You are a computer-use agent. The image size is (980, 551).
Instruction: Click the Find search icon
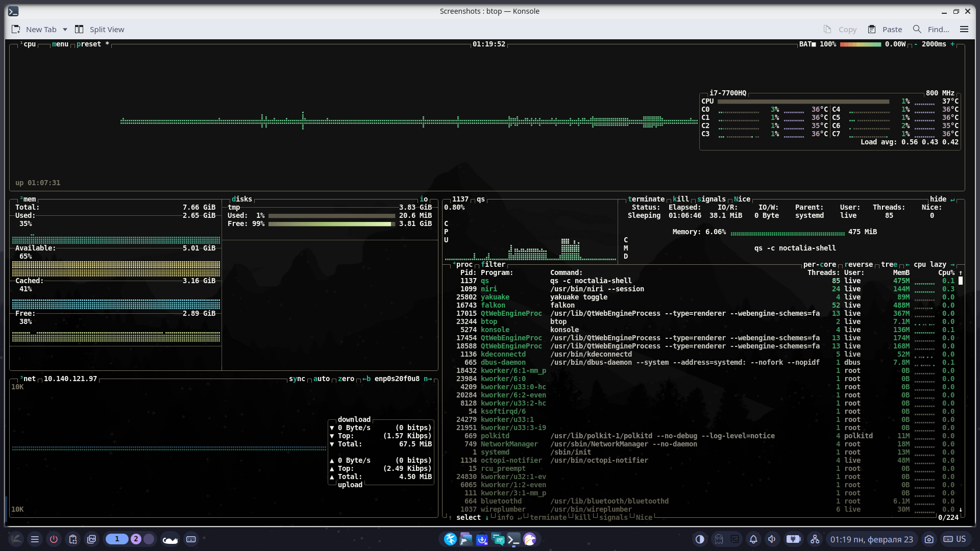(x=917, y=30)
